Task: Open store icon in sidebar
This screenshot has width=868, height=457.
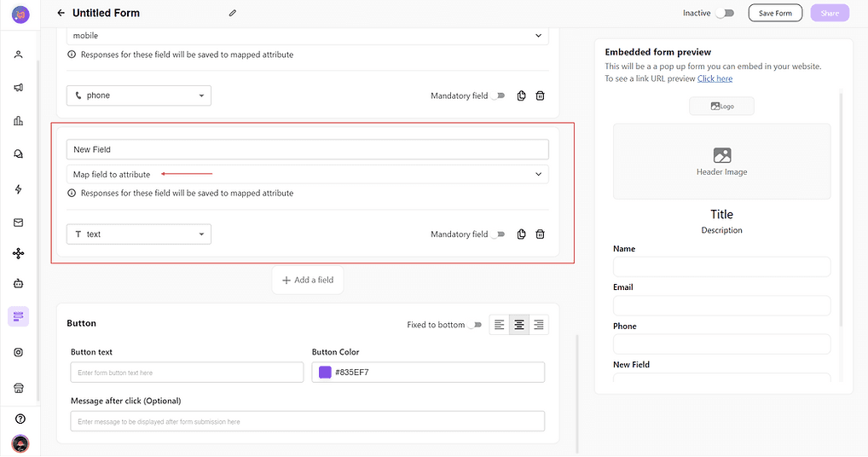Action: 18,388
